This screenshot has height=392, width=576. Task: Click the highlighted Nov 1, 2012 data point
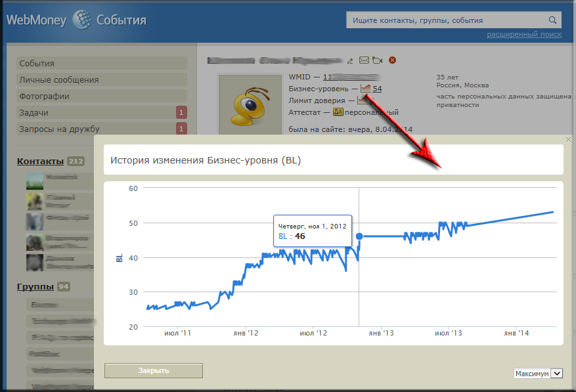pyautogui.click(x=359, y=236)
